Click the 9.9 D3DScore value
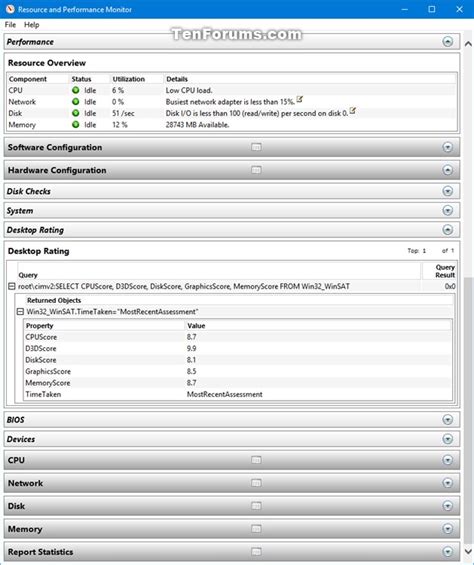Screen dimensions: 474x565 coord(191,348)
